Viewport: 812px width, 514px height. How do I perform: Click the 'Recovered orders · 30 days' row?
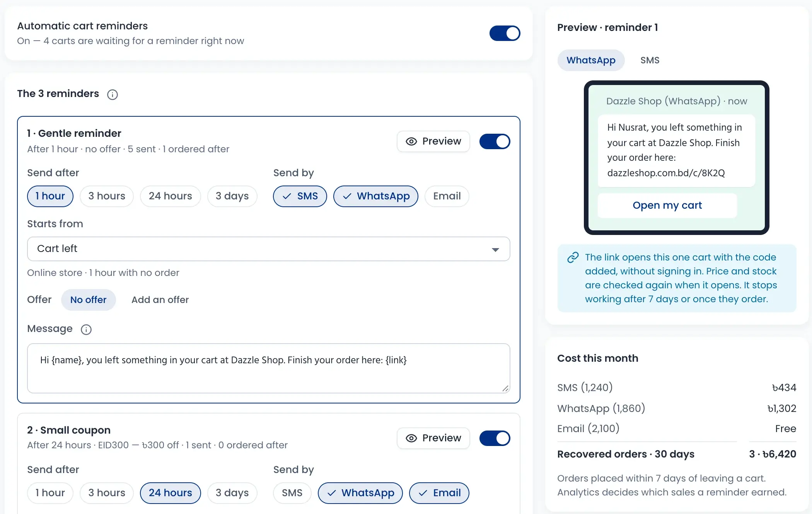677,454
